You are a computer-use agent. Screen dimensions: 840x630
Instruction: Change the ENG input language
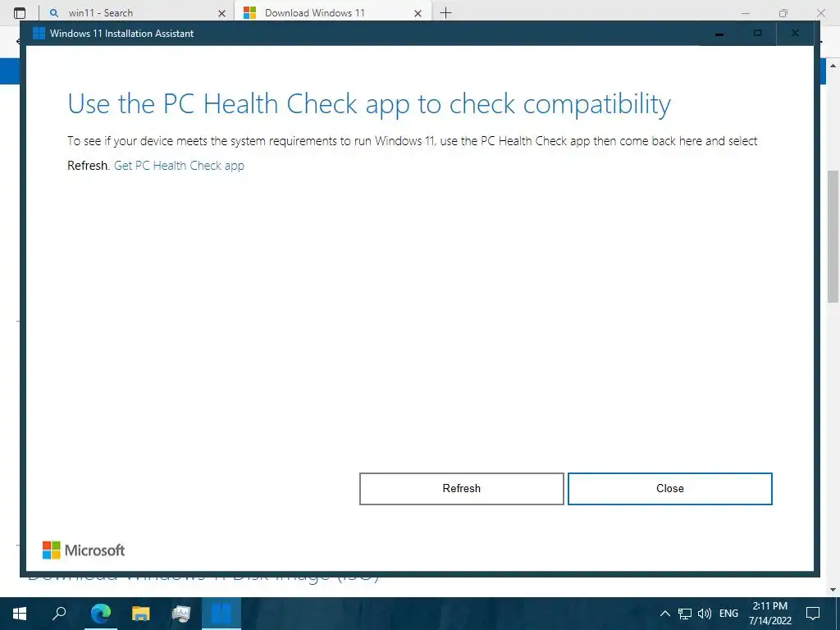pyautogui.click(x=728, y=614)
